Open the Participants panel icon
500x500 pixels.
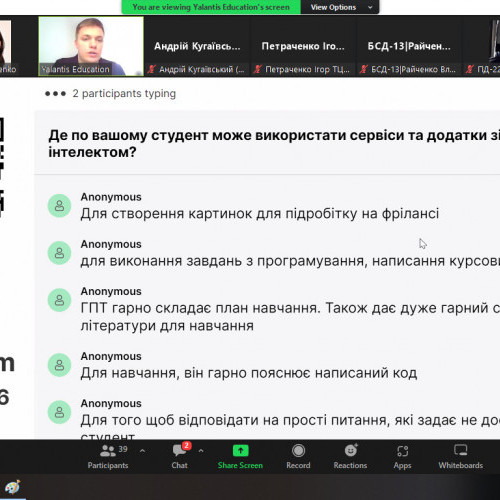tap(107, 451)
